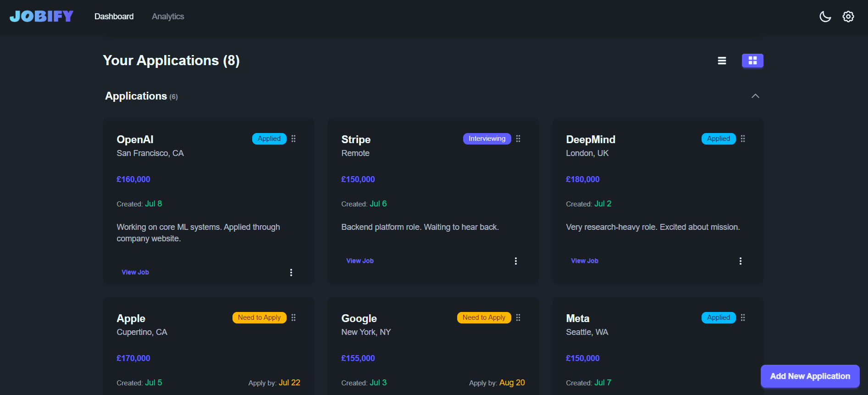Click Stripe company name
This screenshot has height=395, width=868.
pos(356,139)
